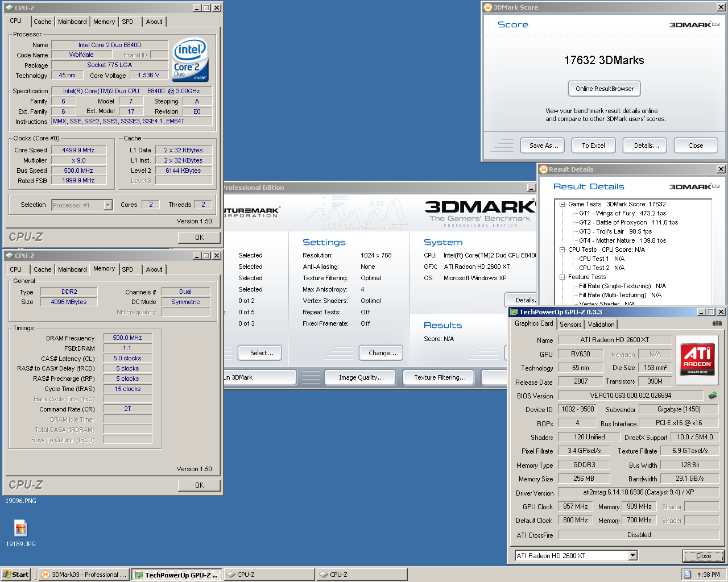
Task: Click Close in the 3DMark Score window
Action: (696, 145)
